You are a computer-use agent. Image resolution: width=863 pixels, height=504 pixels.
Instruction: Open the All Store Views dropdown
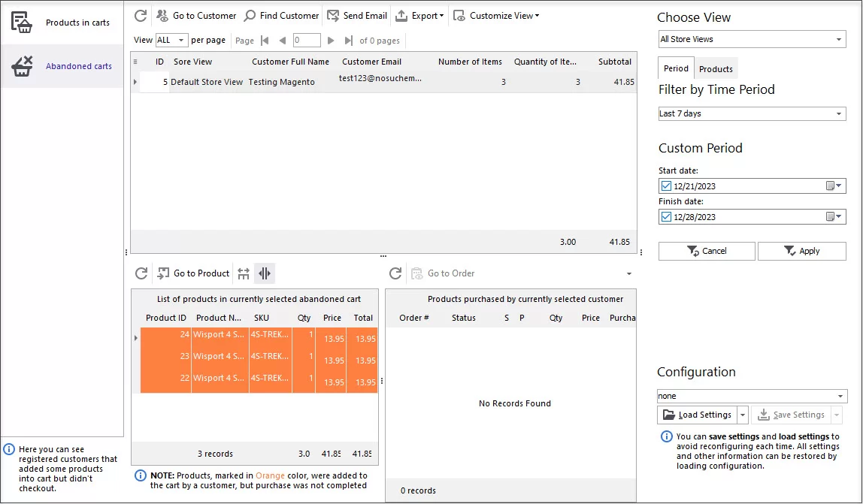point(752,39)
